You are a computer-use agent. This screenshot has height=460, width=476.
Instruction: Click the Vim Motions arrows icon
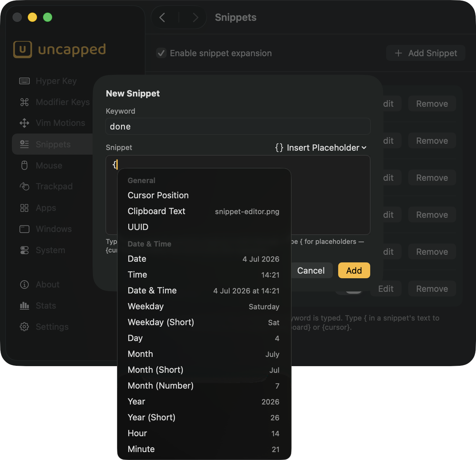pos(24,123)
